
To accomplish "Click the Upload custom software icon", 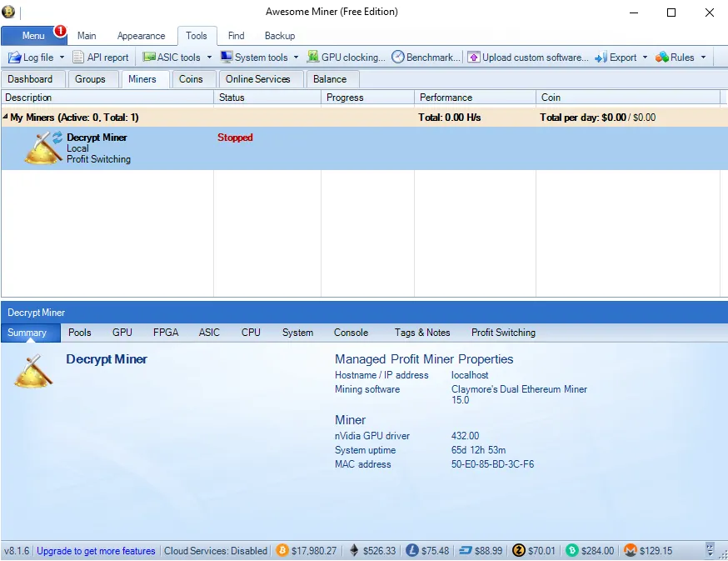I will coord(474,58).
